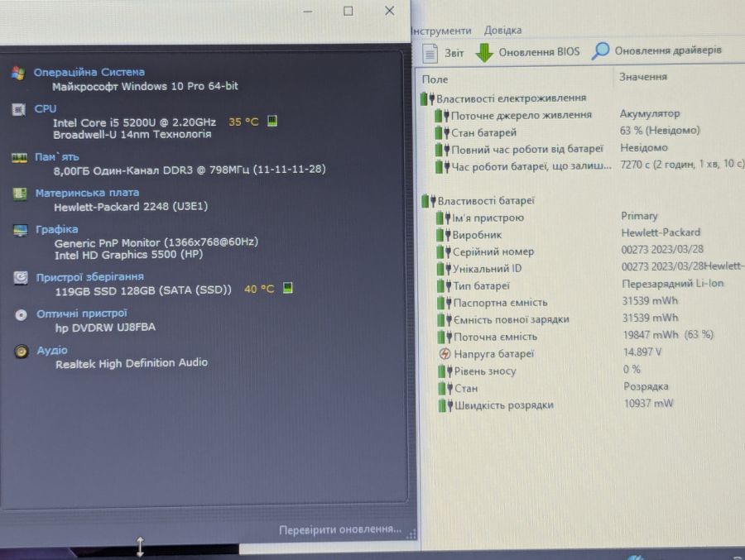Click Перевірити оновлення link in Speccy

pos(339,529)
